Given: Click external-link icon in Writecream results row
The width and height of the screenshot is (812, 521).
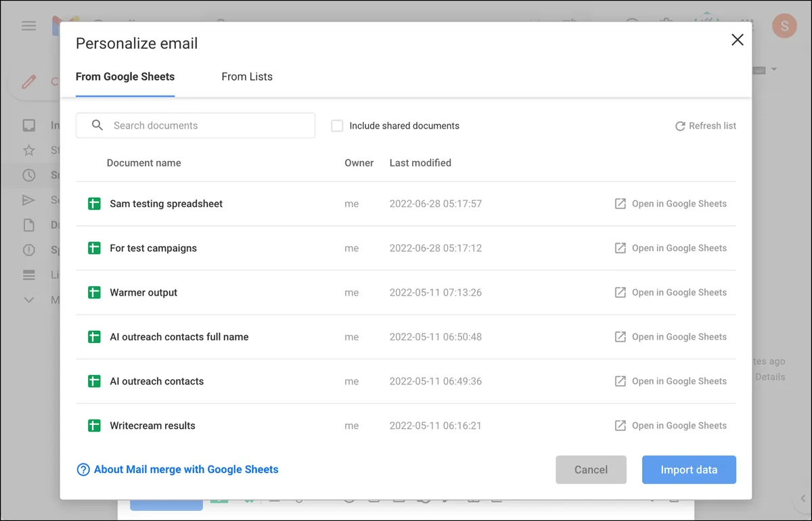Looking at the screenshot, I should (620, 426).
